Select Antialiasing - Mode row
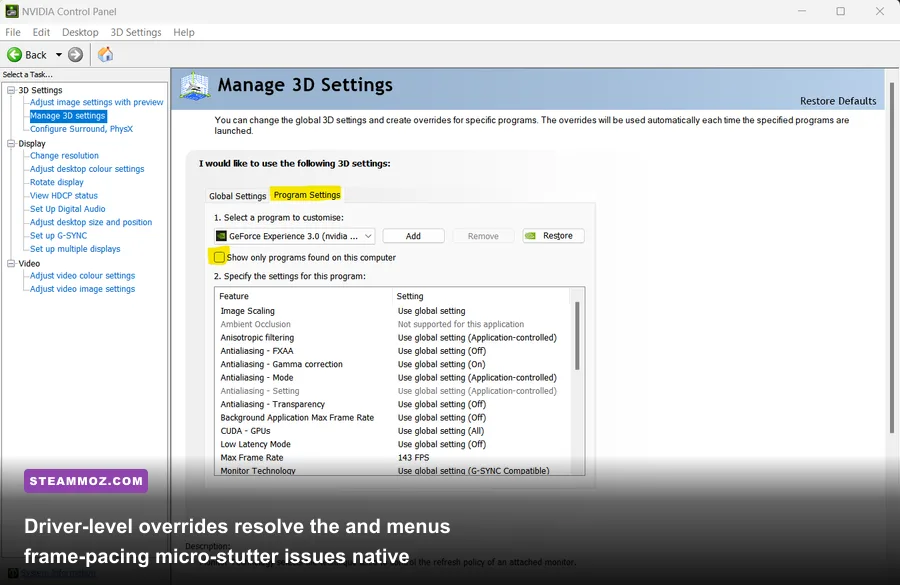900x585 pixels. tap(394, 378)
